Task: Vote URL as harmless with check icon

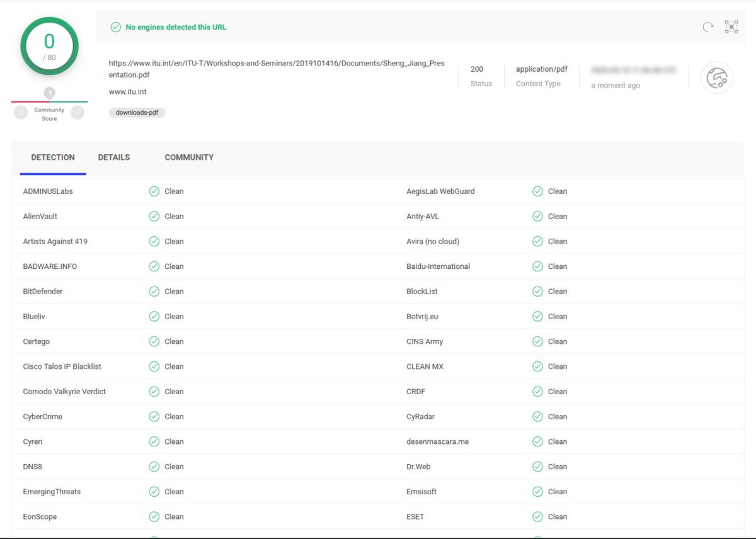Action: (x=77, y=113)
